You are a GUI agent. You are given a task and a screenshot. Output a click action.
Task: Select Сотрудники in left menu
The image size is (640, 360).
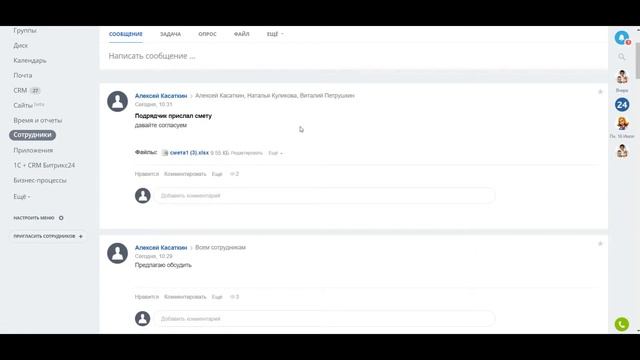click(x=32, y=135)
